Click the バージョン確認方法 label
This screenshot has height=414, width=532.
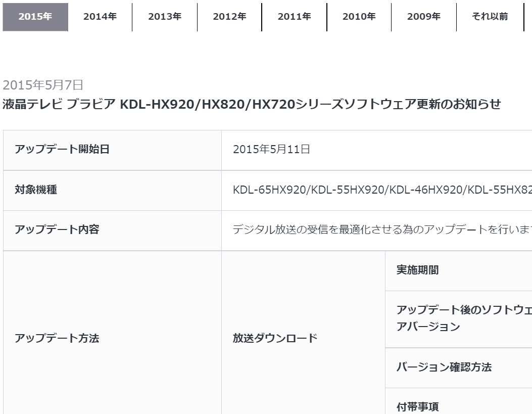tap(444, 367)
